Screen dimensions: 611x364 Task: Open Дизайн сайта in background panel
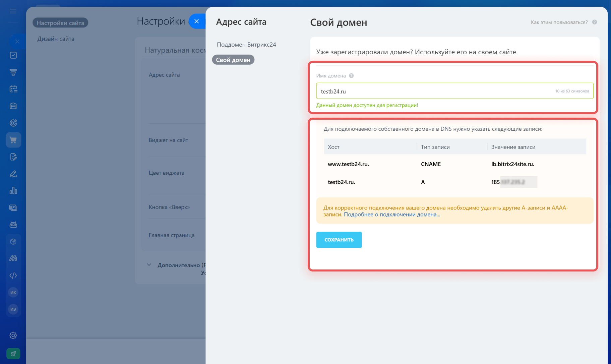(x=56, y=39)
